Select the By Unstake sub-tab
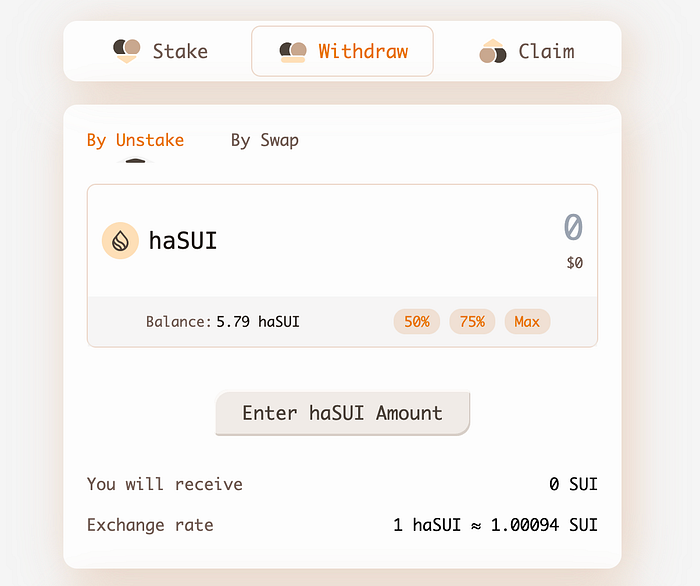 [135, 140]
